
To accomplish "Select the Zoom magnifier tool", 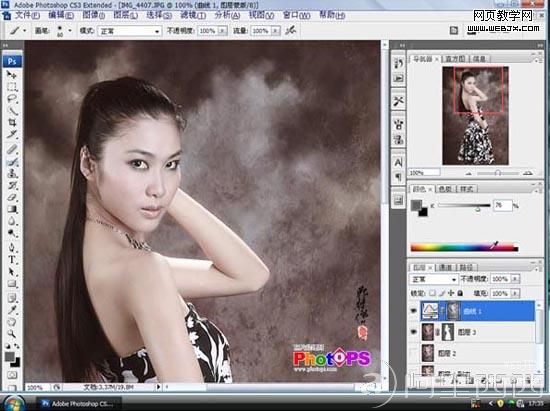I will [x=12, y=333].
